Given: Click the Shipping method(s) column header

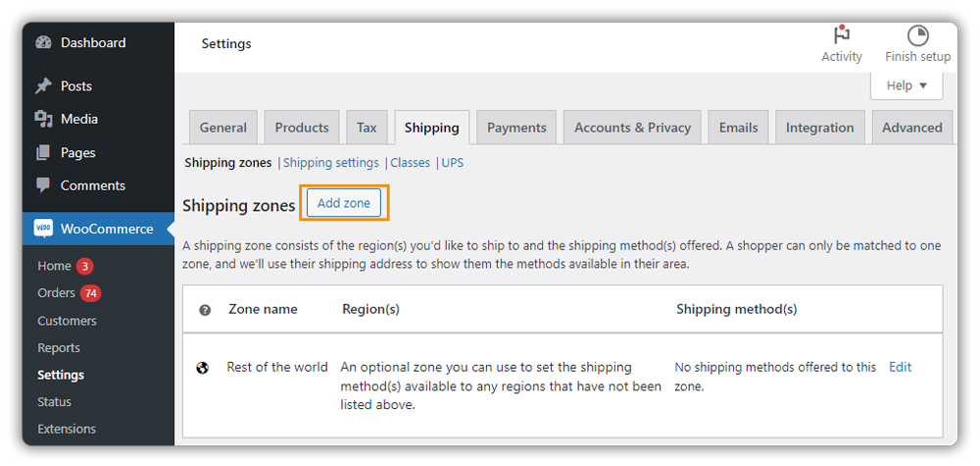Looking at the screenshot, I should (x=737, y=309).
